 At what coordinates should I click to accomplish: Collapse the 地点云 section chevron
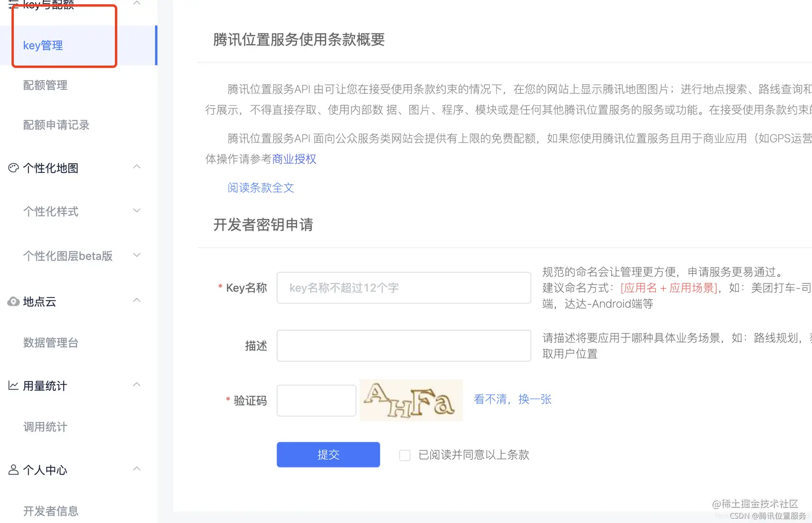[137, 300]
